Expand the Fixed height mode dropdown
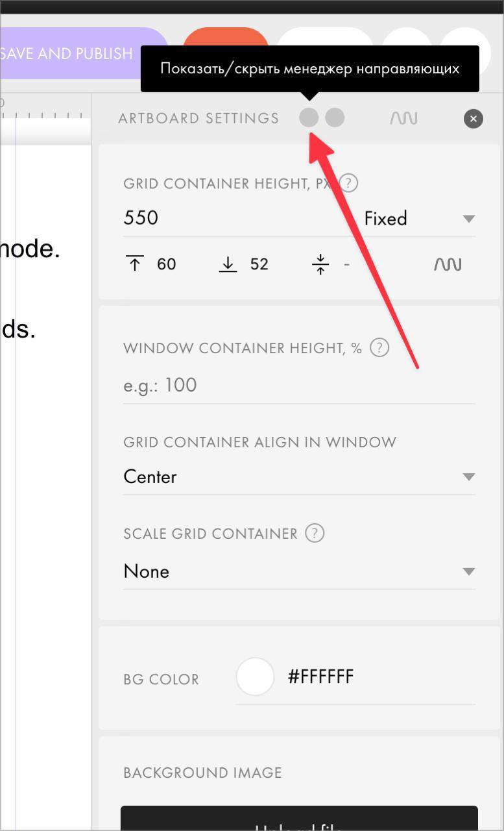The width and height of the screenshot is (504, 831). (x=420, y=218)
